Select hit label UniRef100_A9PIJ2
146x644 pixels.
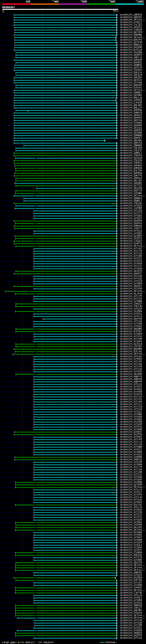131,58
